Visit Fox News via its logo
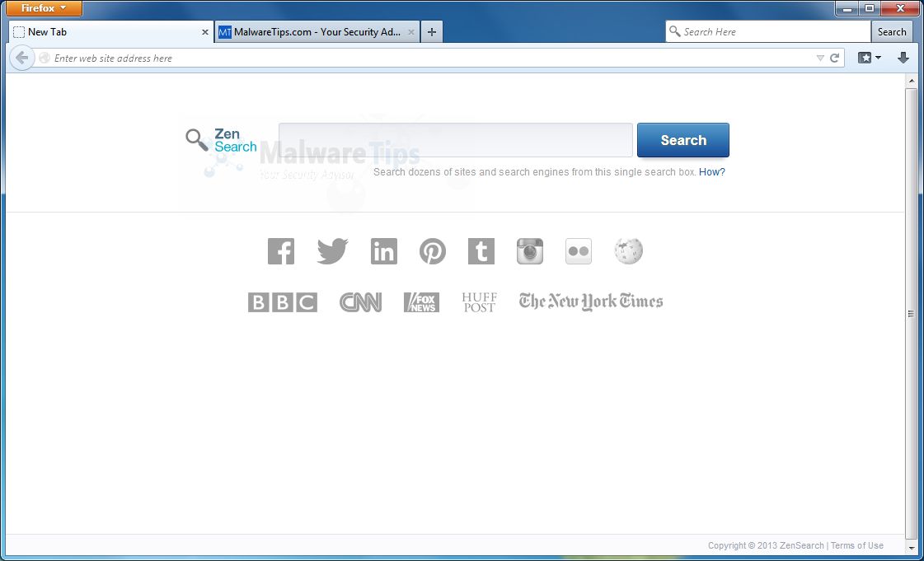The image size is (924, 561). [421, 302]
